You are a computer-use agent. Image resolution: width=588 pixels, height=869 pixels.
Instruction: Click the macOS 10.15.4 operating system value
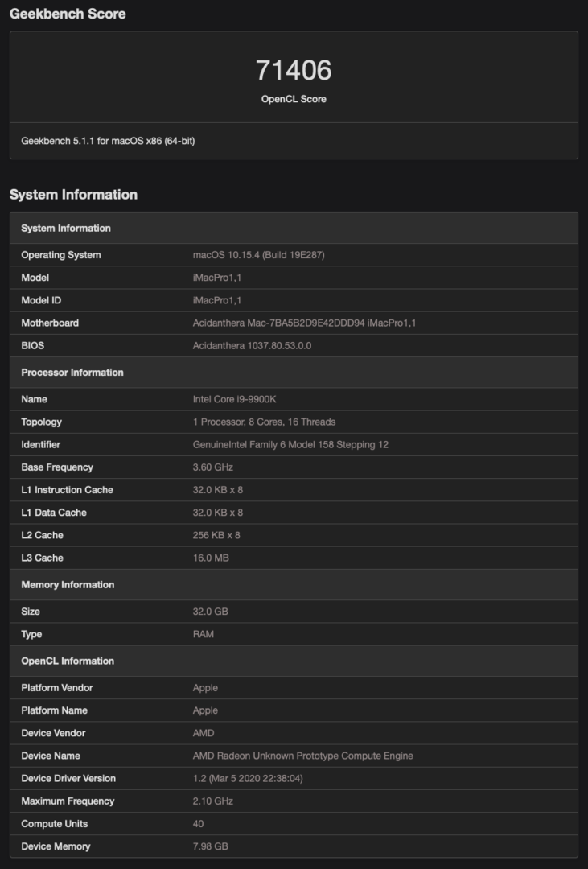pyautogui.click(x=258, y=255)
